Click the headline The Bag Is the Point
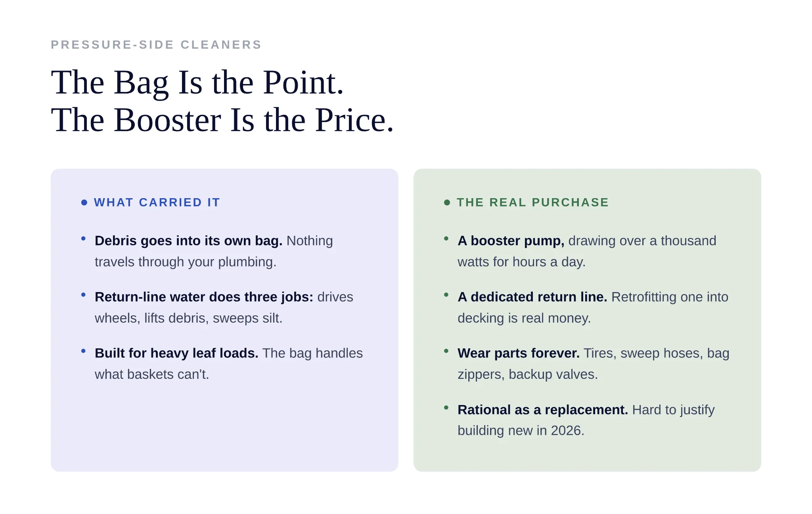 click(x=197, y=83)
